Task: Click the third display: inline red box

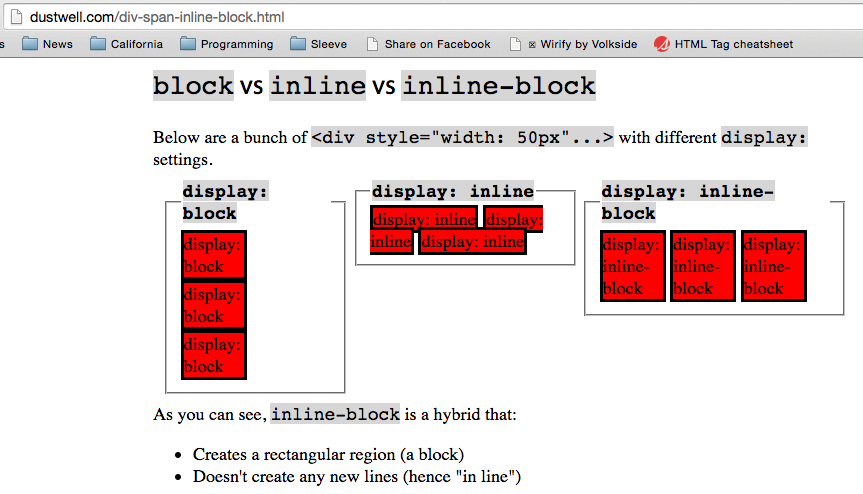Action: [x=472, y=241]
